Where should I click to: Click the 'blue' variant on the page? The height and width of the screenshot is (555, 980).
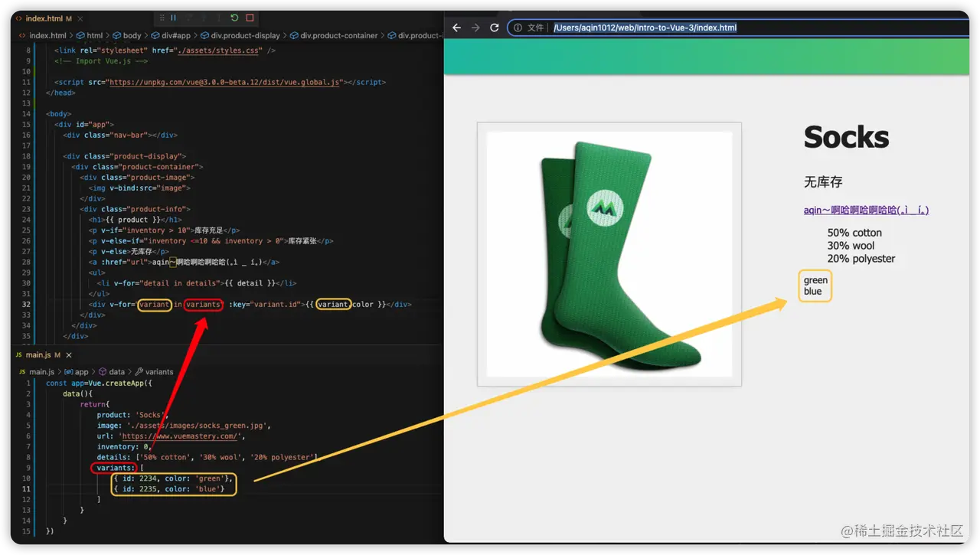(x=813, y=291)
